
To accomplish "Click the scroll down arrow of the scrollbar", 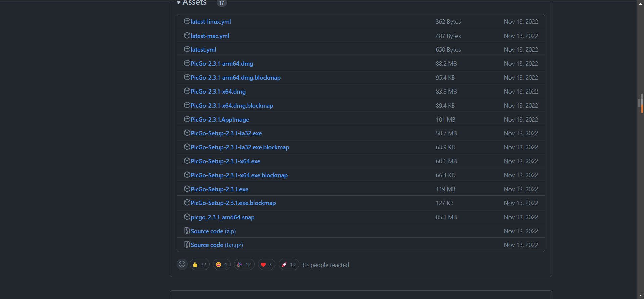I will tap(641, 296).
